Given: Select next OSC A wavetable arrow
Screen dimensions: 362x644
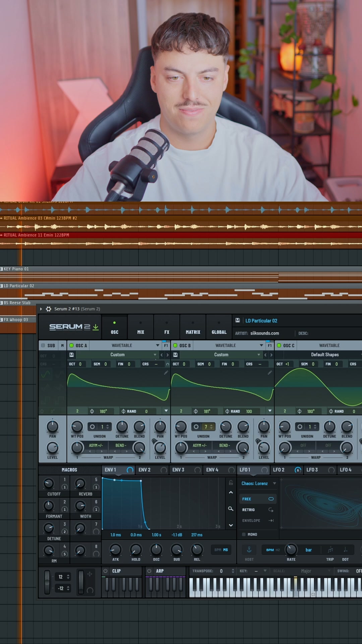Looking at the screenshot, I should pyautogui.click(x=167, y=355).
